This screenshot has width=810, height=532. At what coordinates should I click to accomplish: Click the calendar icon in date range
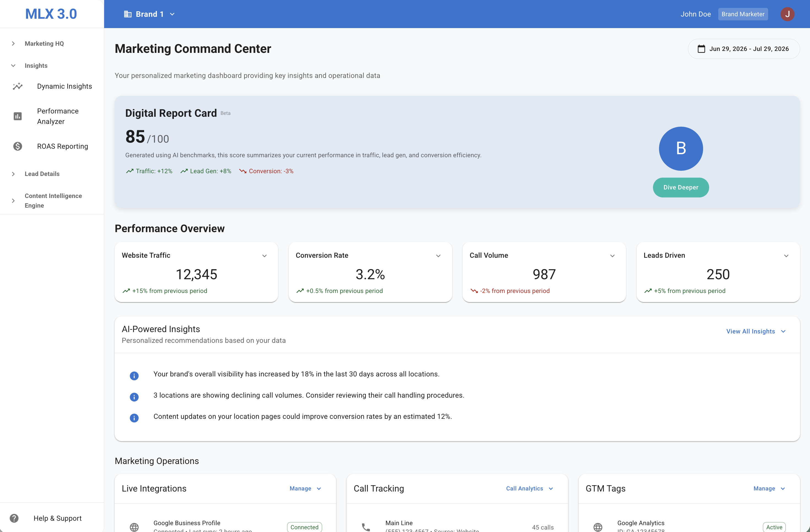point(701,49)
